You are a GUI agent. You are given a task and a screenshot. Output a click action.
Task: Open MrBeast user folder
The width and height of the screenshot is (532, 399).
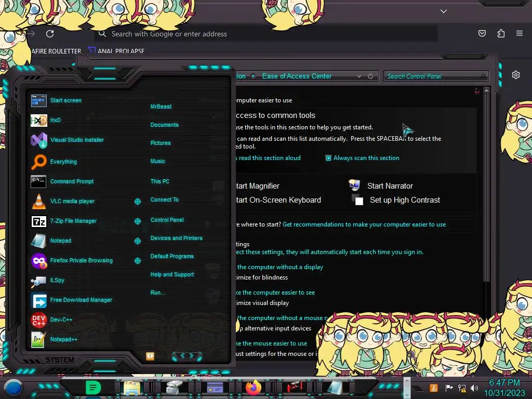pyautogui.click(x=161, y=107)
